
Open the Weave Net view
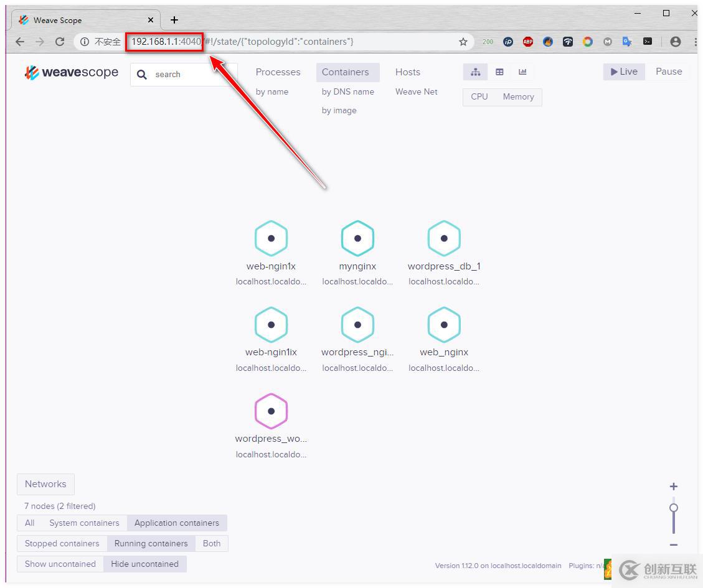(416, 92)
